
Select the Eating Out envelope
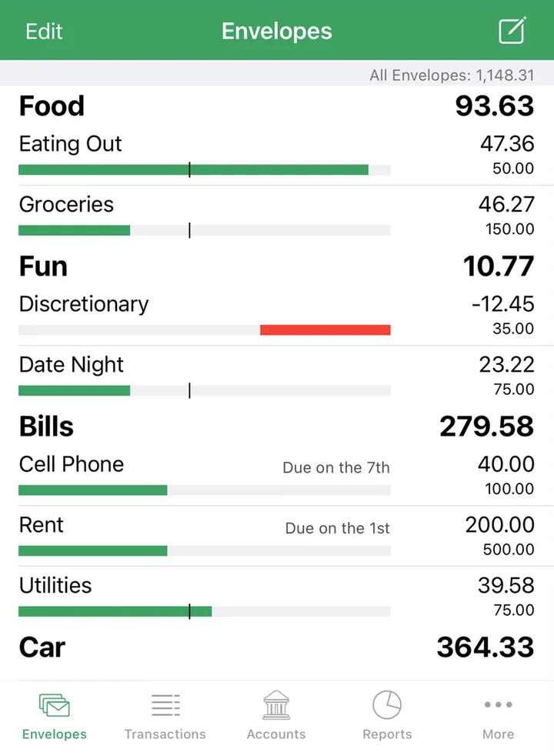pos(277,156)
